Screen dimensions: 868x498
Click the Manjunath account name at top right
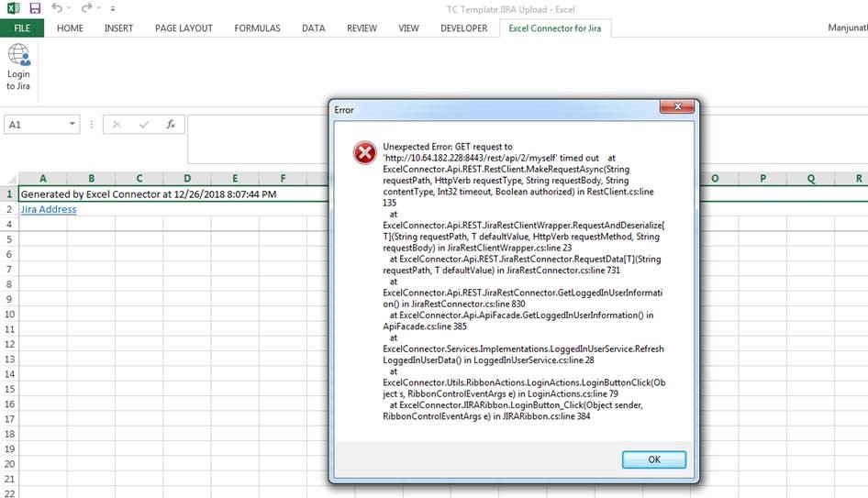(848, 28)
